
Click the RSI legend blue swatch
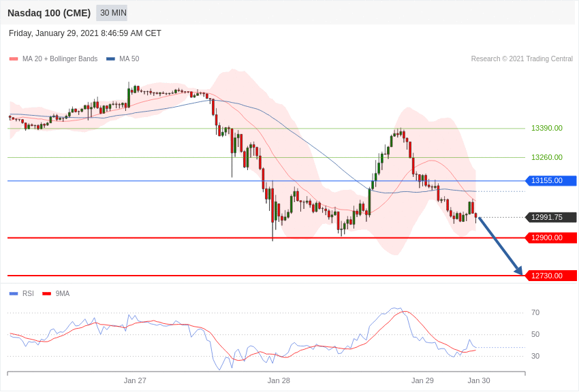point(14,294)
